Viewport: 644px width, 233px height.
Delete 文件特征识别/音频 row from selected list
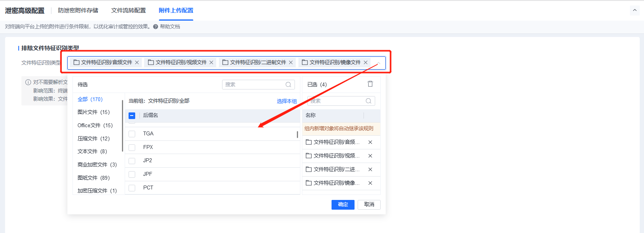point(370,142)
